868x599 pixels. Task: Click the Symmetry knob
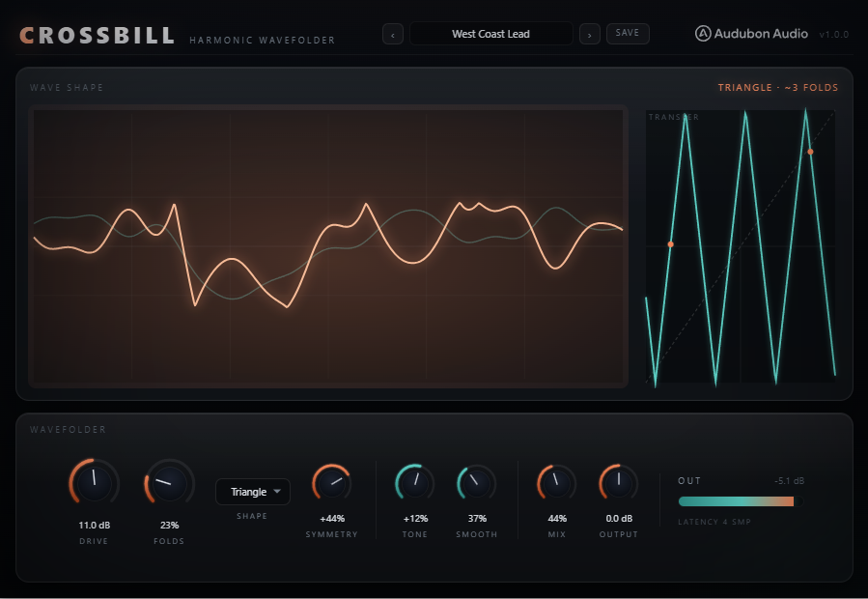coord(332,484)
